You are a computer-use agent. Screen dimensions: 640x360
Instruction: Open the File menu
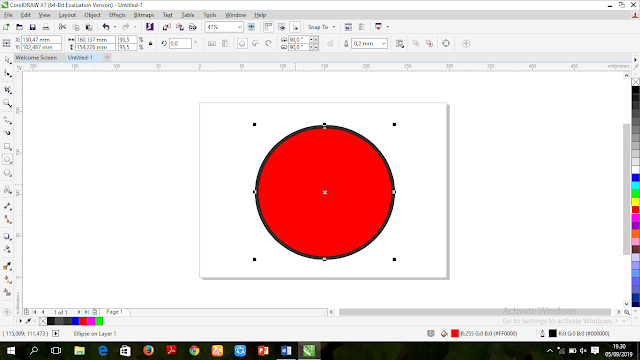8,15
